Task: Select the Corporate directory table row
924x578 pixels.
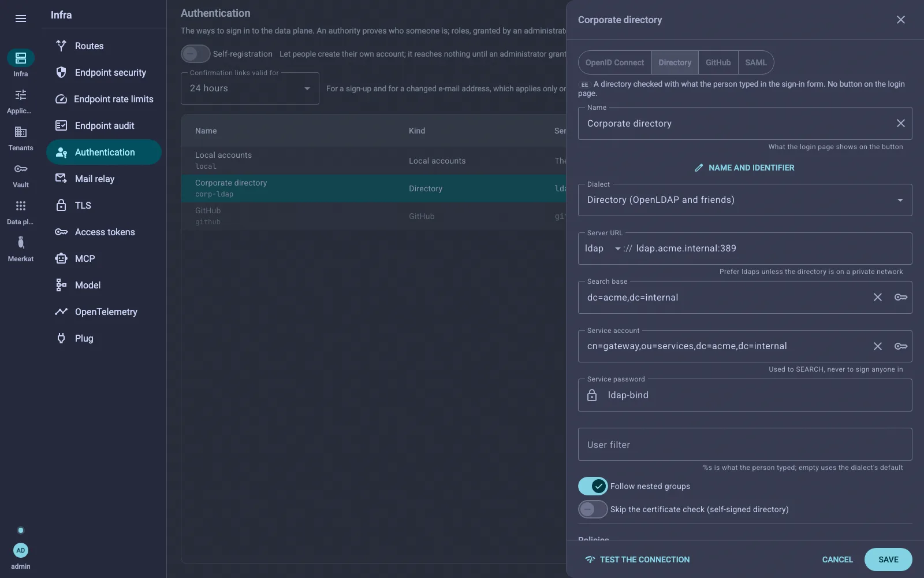Action: point(374,188)
